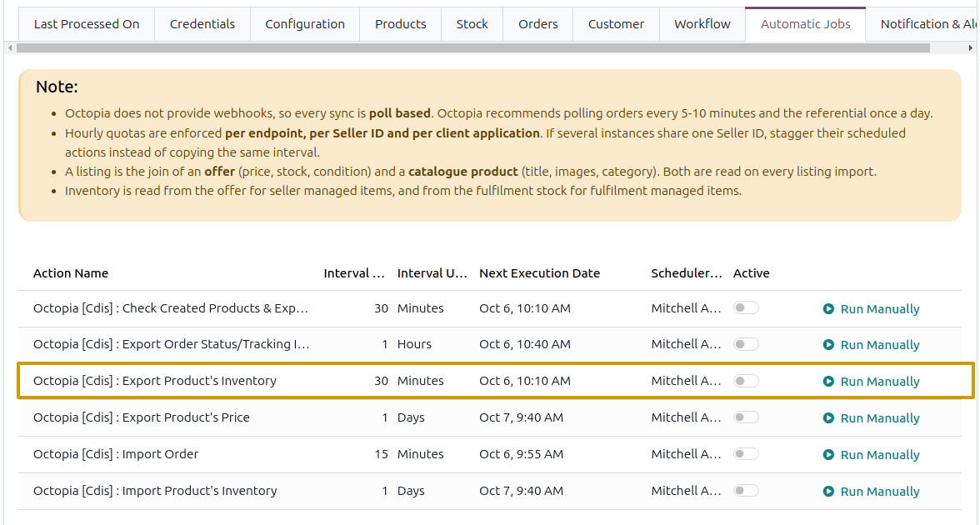Click play icon in Import Order row
The width and height of the screenshot is (980, 525).
coord(828,454)
